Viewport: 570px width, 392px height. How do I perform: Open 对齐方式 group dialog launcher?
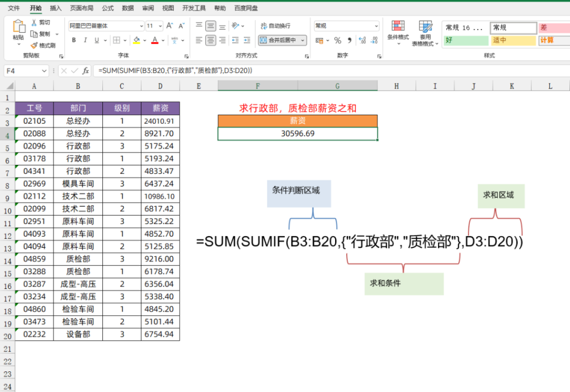tap(307, 56)
